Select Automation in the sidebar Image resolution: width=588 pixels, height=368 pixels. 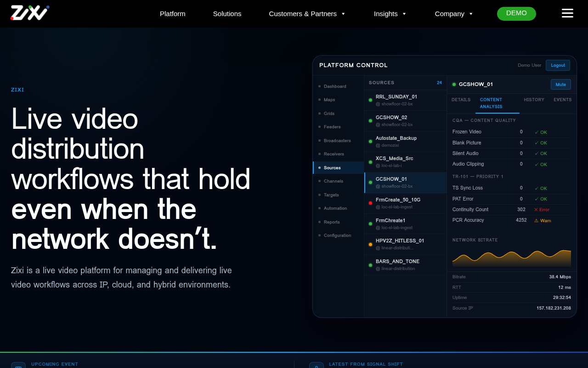pos(339,208)
